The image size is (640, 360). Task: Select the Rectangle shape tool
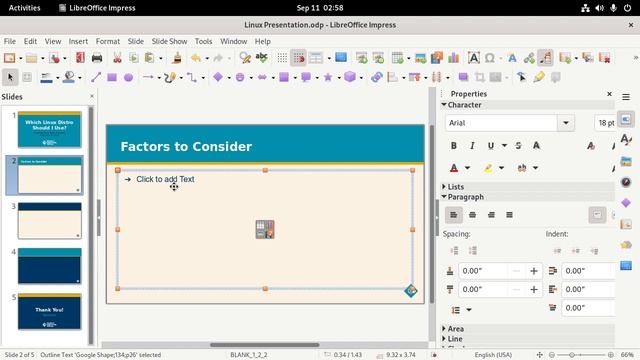point(112,77)
